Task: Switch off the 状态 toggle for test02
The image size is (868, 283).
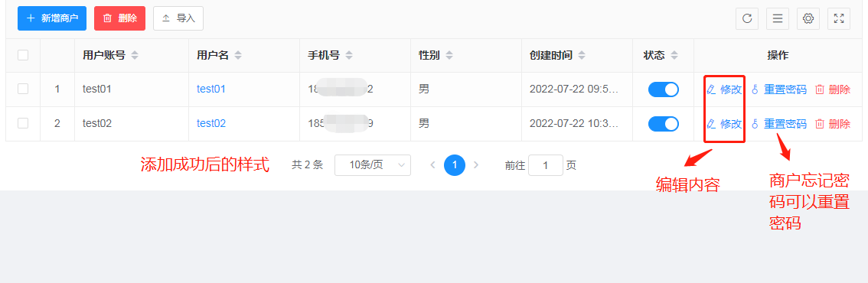Action: pos(663,124)
